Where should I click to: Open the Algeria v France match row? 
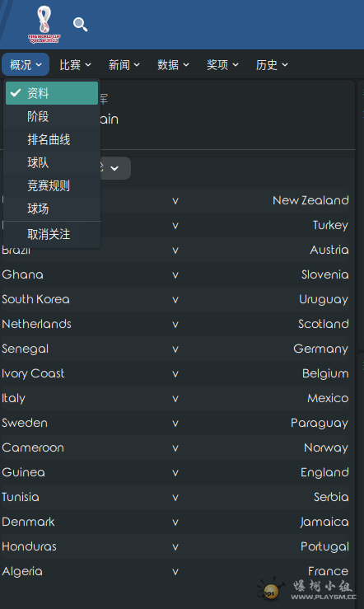tap(175, 571)
